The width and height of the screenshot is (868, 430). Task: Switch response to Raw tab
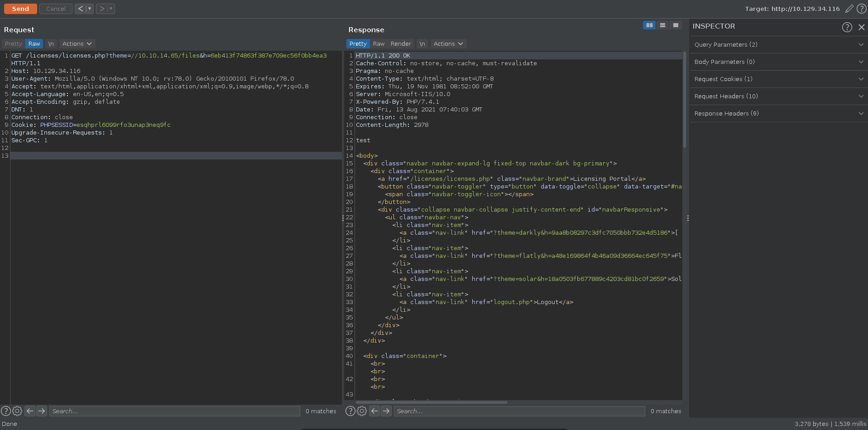point(379,44)
